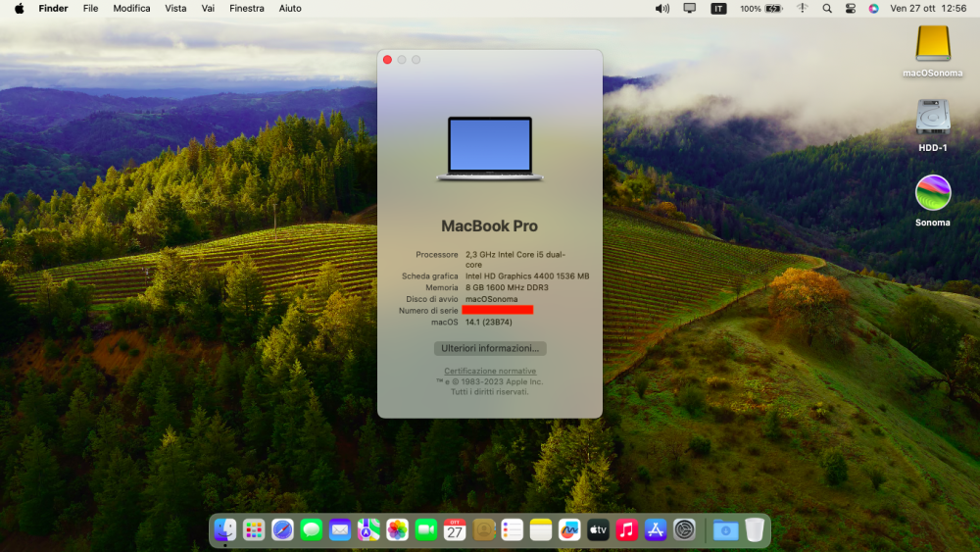Image resolution: width=980 pixels, height=552 pixels.
Task: Launch Safari from the Dock
Action: tap(282, 530)
